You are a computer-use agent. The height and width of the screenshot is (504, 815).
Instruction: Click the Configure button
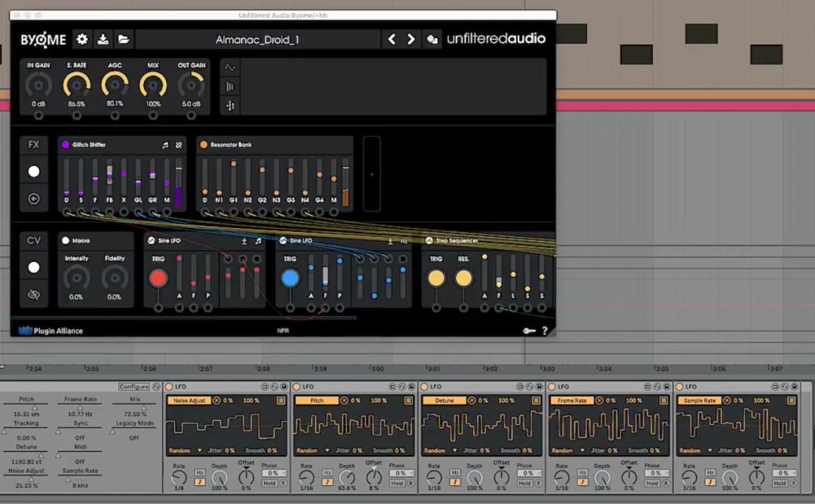pos(134,386)
